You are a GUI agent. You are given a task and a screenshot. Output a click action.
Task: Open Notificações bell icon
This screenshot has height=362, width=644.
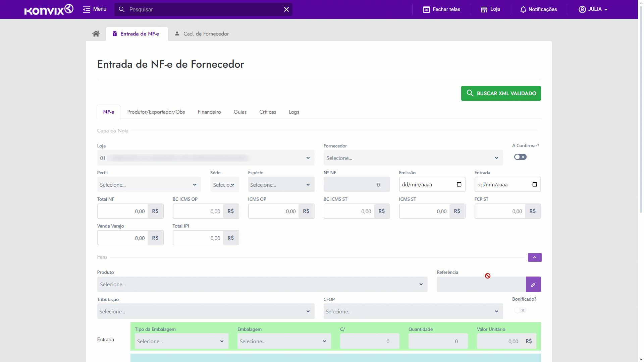pos(523,9)
